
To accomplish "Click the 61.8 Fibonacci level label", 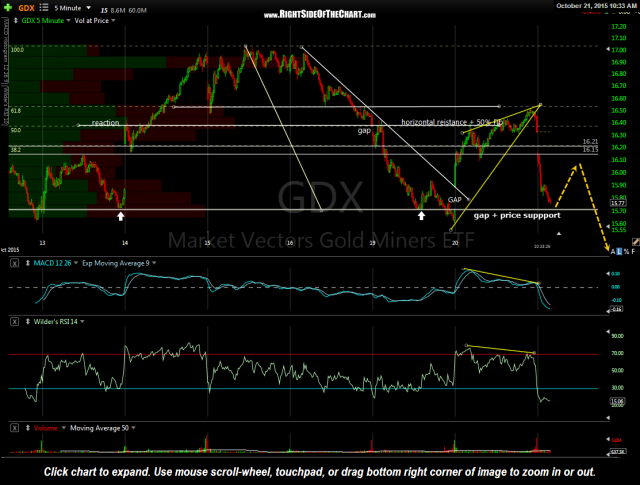I will coord(16,111).
